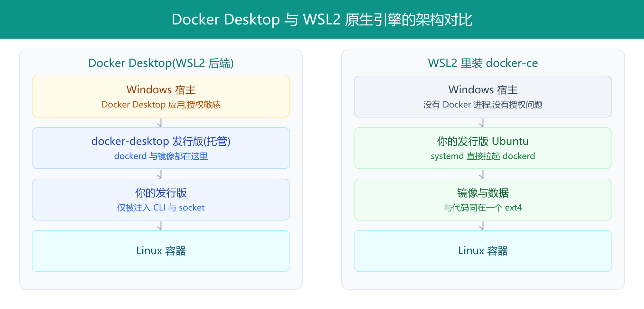Click the text "systemd 直接拉起 dockerd"
The height and width of the screenshot is (309, 644).
483,156
